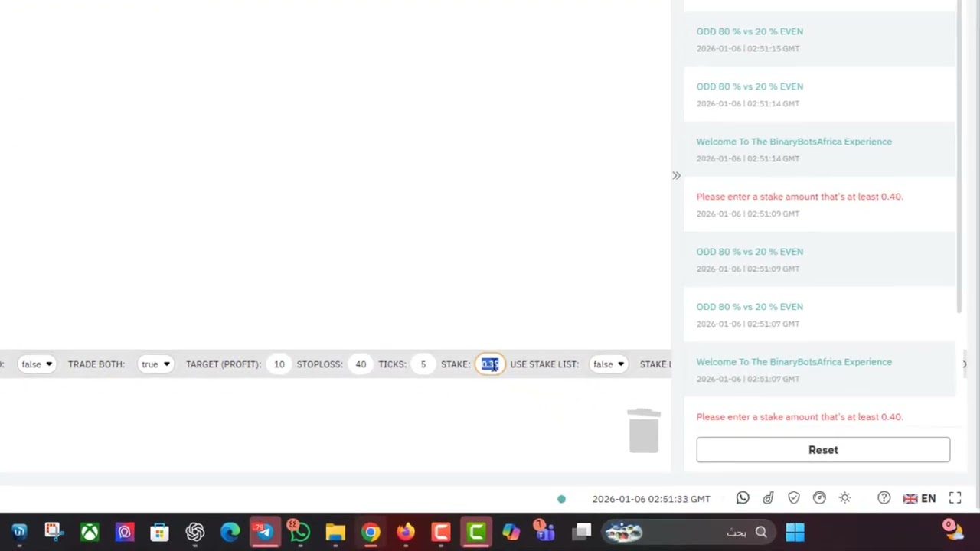
Task: Change the EN language selector
Action: click(x=920, y=498)
